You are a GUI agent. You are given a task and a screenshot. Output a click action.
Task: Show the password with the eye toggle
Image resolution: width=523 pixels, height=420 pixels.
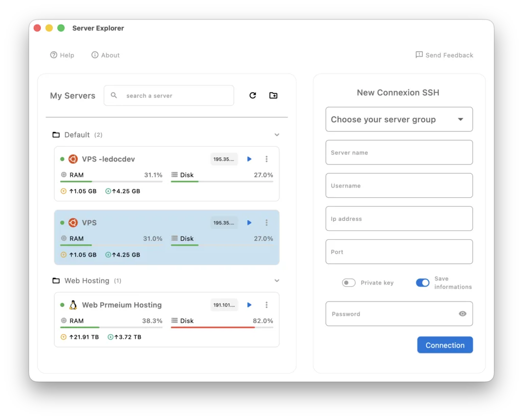point(463,314)
